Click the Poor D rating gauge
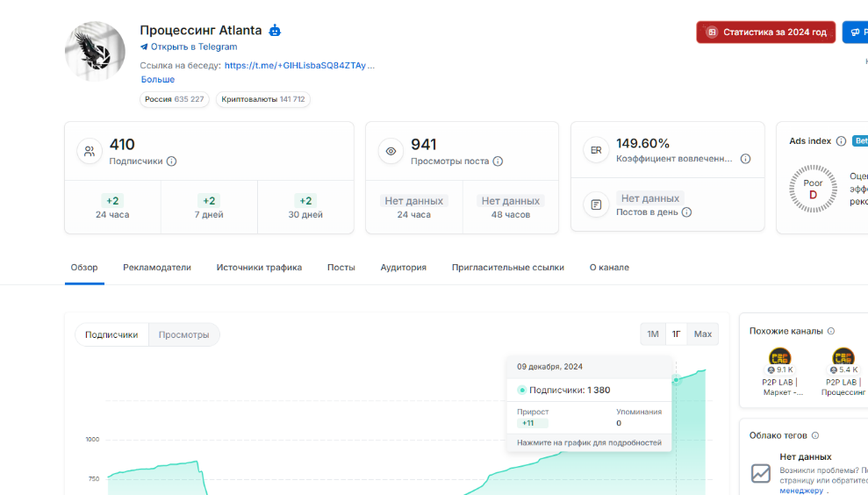 [x=813, y=189]
